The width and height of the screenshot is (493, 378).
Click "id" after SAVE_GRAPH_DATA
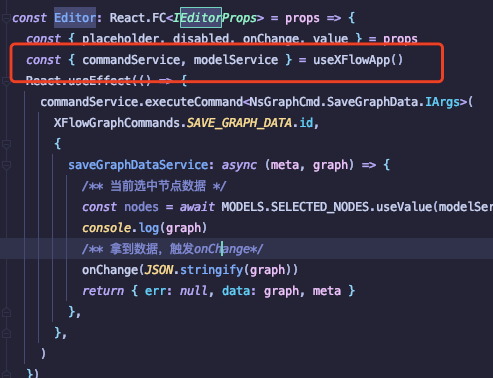click(x=306, y=123)
